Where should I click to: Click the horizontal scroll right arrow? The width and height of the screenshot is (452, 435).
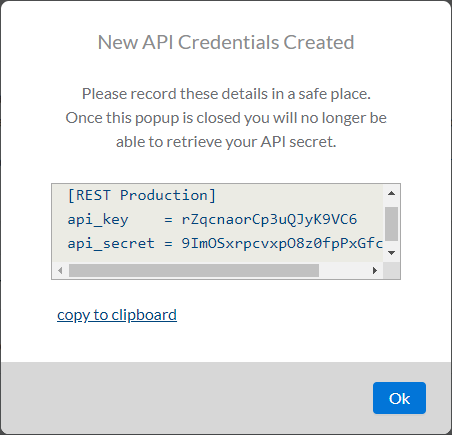375,270
